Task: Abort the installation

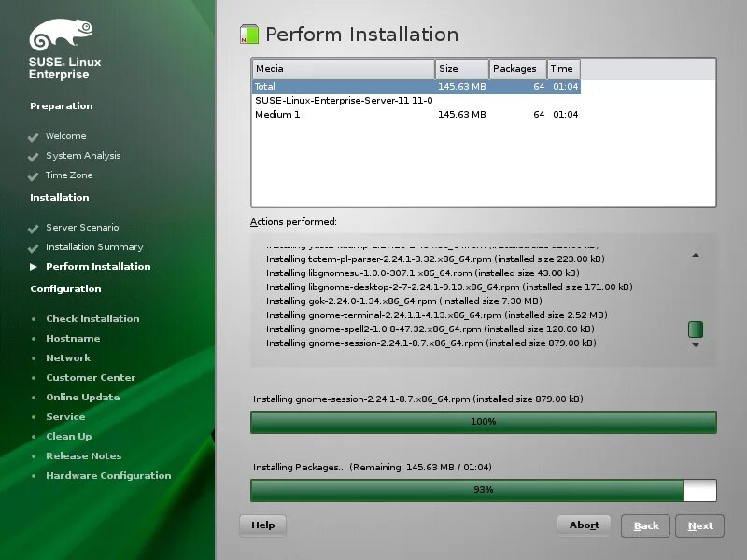Action: click(x=585, y=525)
